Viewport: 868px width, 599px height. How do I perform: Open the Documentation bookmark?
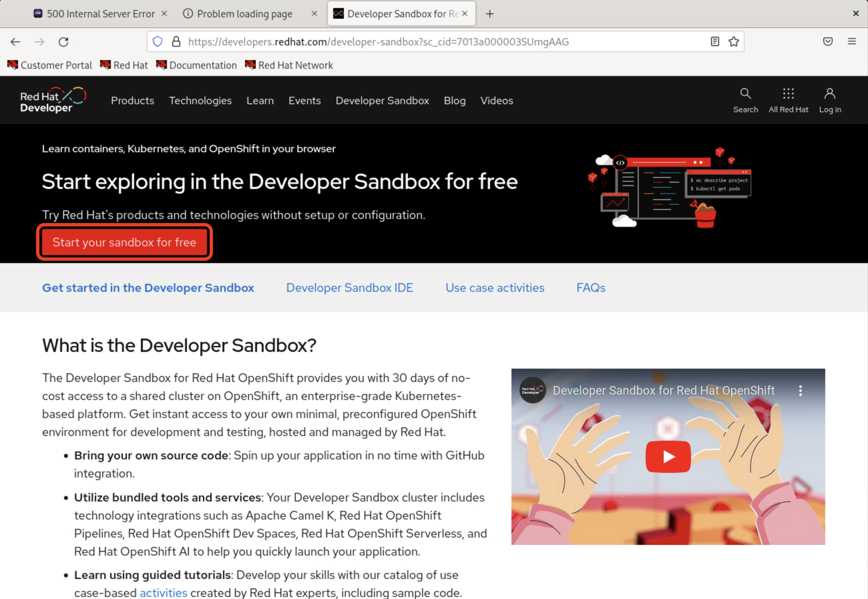coord(197,65)
